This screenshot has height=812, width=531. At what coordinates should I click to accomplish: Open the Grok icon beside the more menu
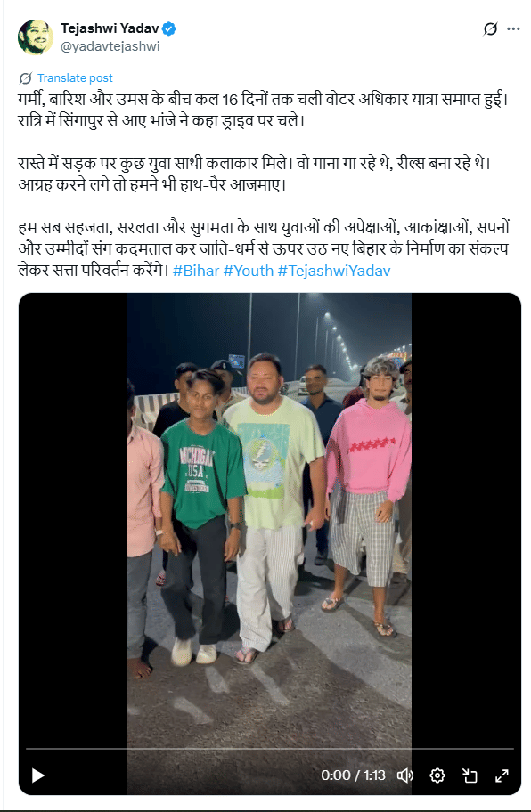coord(490,29)
